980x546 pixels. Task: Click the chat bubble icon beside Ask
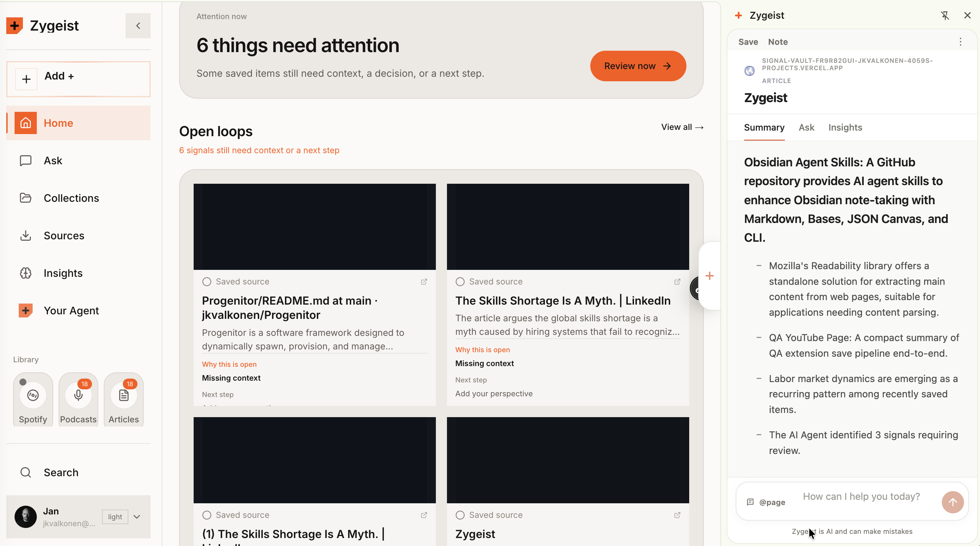[x=25, y=160]
